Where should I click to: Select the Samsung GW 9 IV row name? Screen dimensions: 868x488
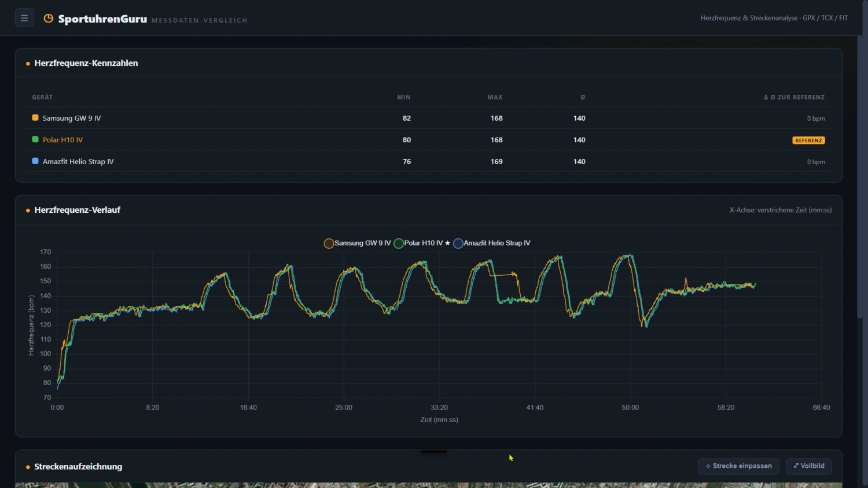click(x=72, y=118)
